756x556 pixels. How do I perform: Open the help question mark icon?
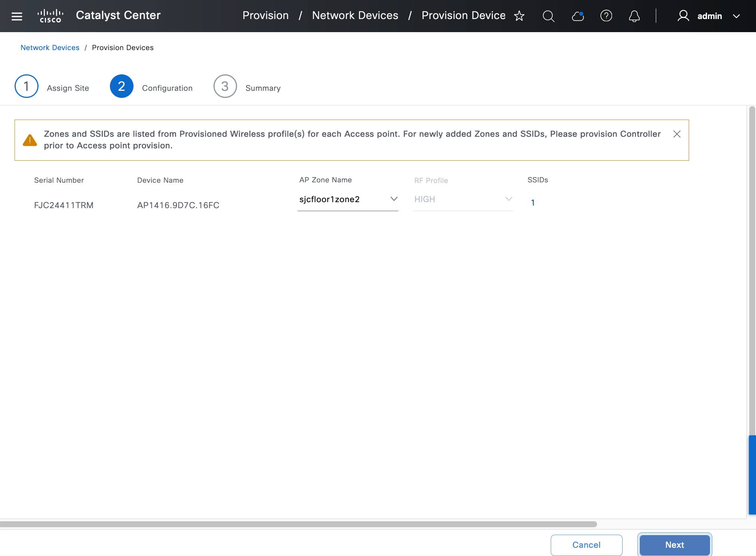[x=606, y=16]
